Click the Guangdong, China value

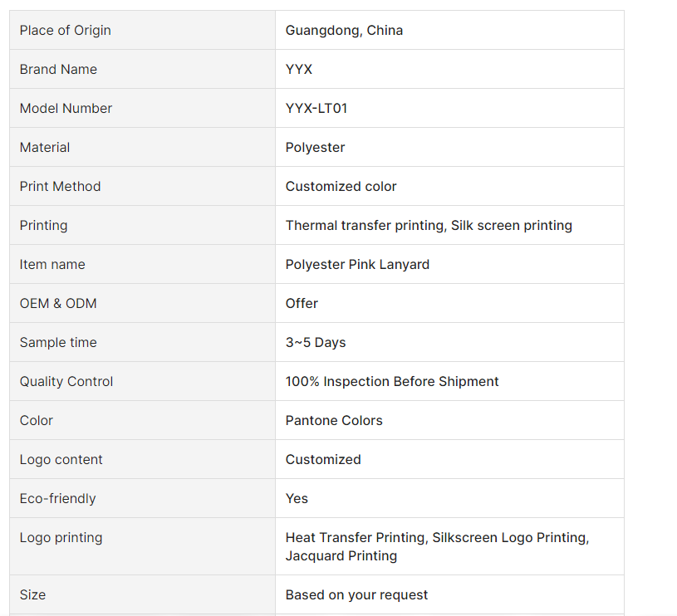(x=344, y=31)
